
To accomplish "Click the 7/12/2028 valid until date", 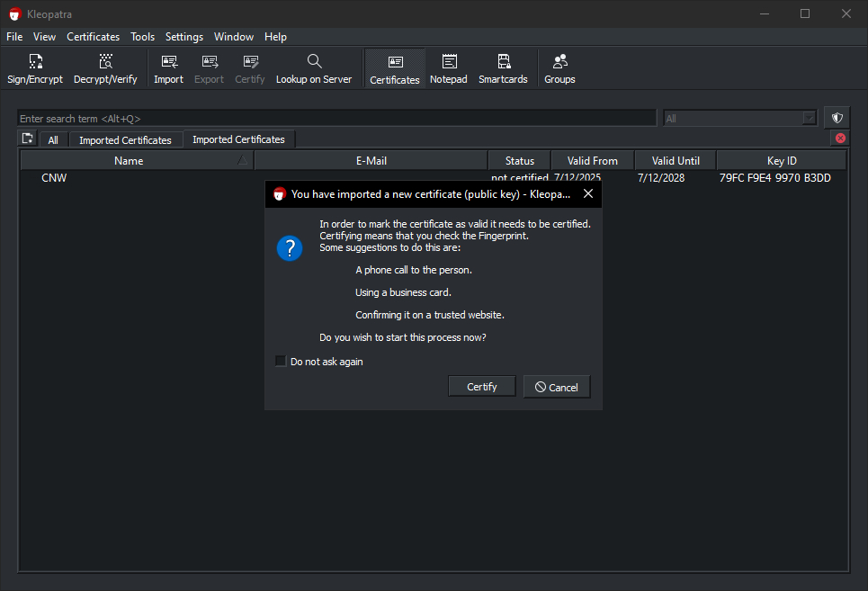I will (x=661, y=177).
